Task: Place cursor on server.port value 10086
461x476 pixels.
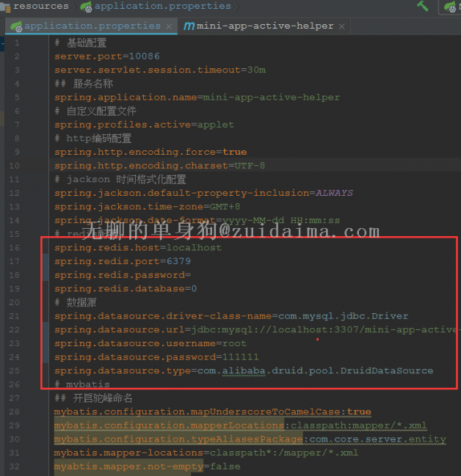Action: click(145, 56)
